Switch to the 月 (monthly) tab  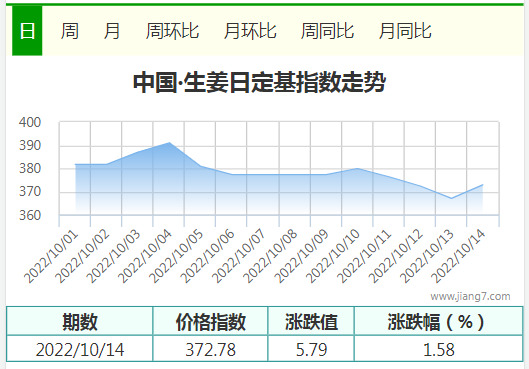112,31
